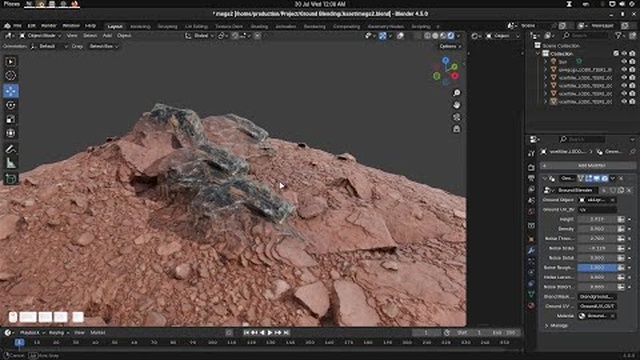Switch viewport to wireframe shading

[427, 36]
